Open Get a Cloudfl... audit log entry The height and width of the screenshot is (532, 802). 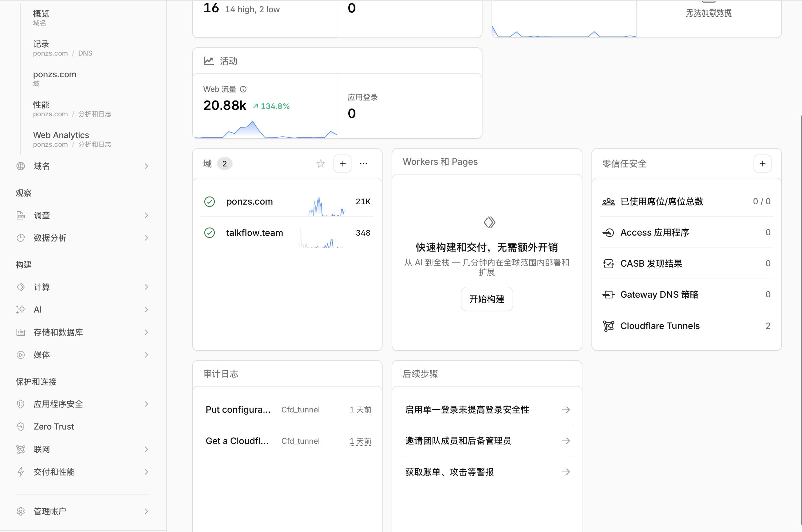[x=287, y=441]
